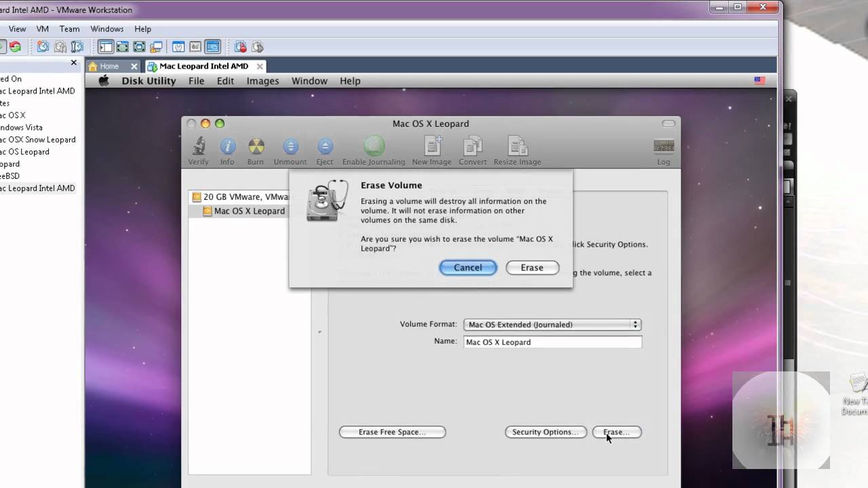Close the Mac Leopard Intel AMD tab
This screenshot has height=488, width=868.
(259, 66)
